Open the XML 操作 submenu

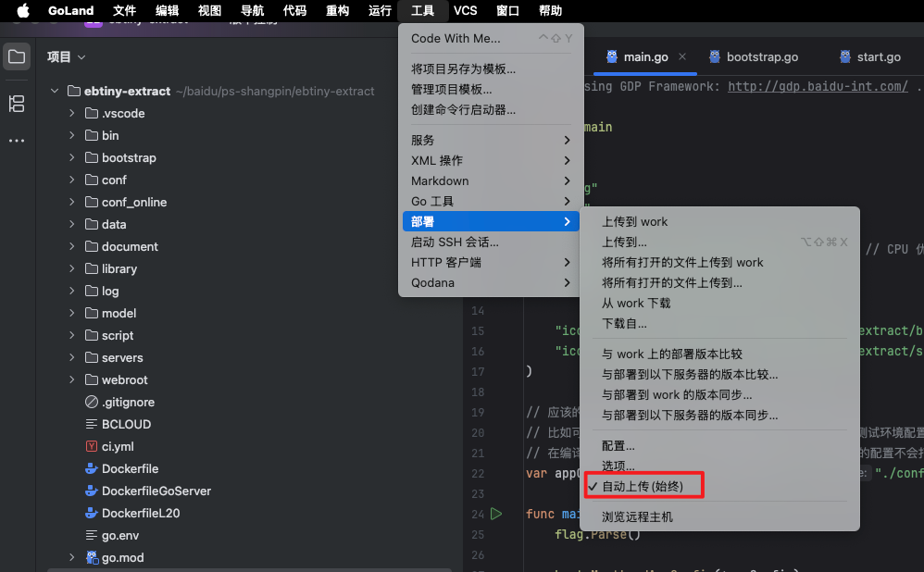(491, 160)
